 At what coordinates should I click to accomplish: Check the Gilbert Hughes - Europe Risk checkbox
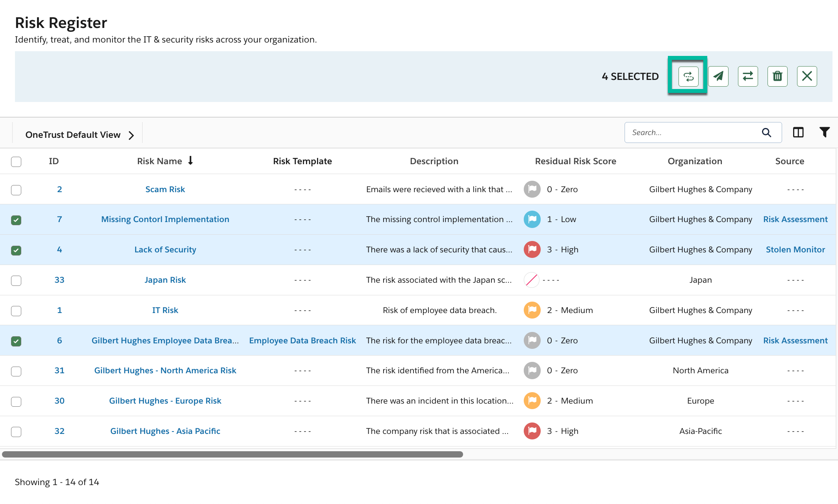[16, 401]
